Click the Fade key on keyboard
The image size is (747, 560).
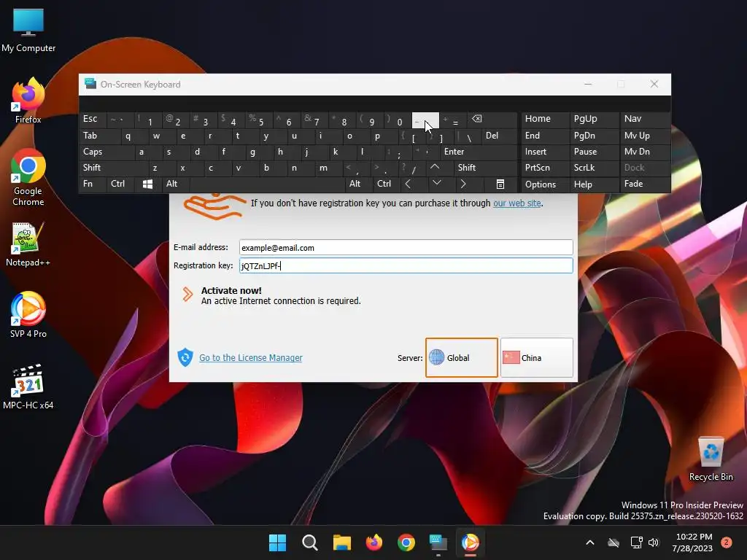645,184
